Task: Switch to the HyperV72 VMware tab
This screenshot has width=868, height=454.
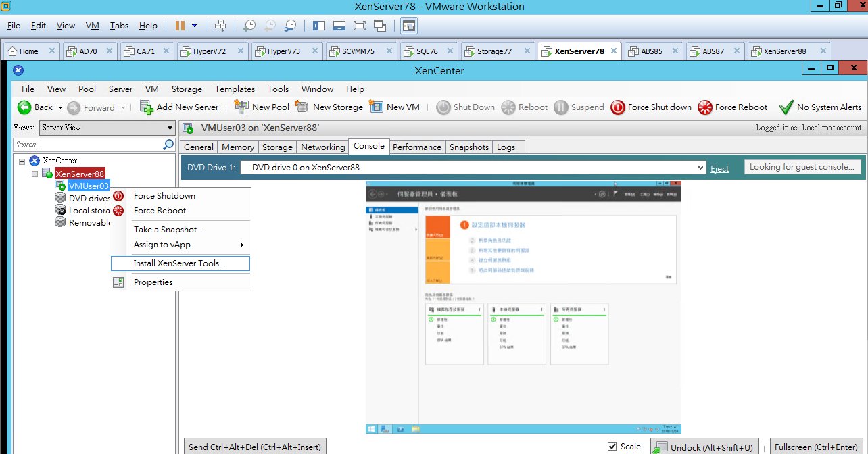Action: [212, 51]
